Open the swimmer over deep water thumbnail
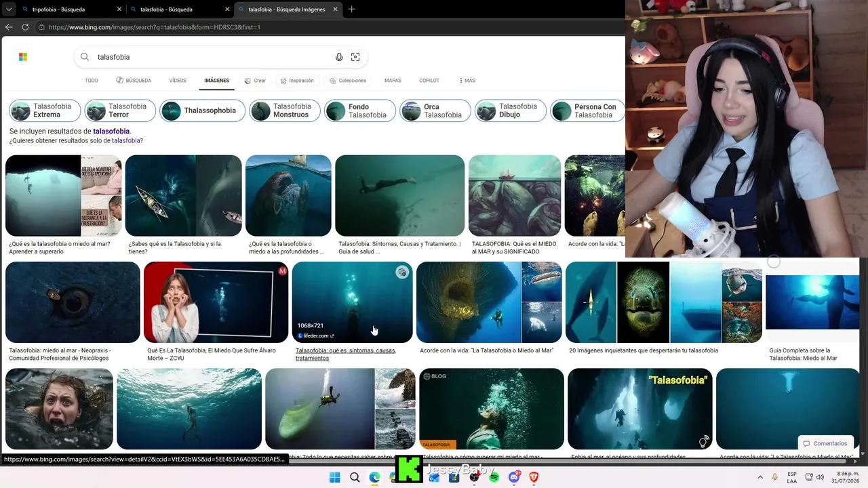The width and height of the screenshot is (868, 488). [400, 196]
